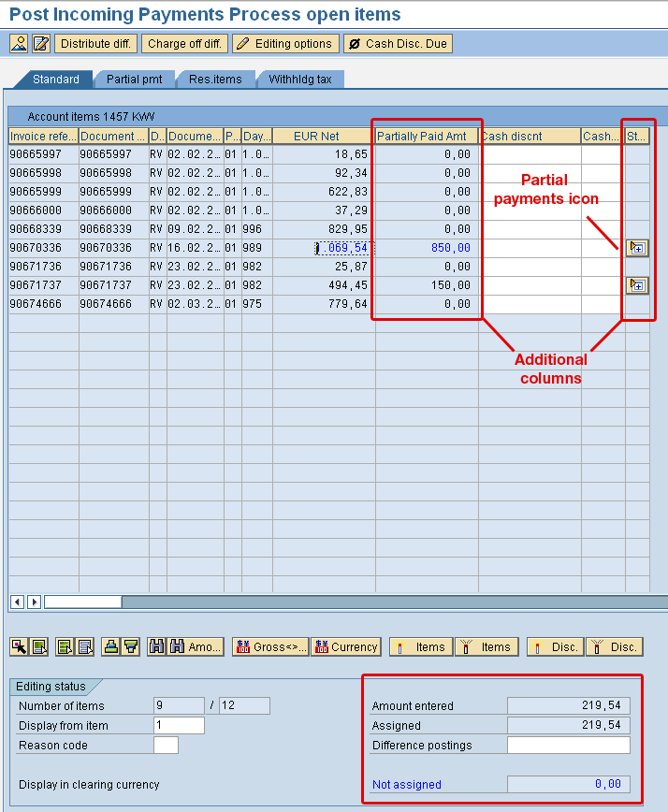The height and width of the screenshot is (812, 668).
Task: Click the Choose open items icon in top toolbar
Action: click(19, 44)
